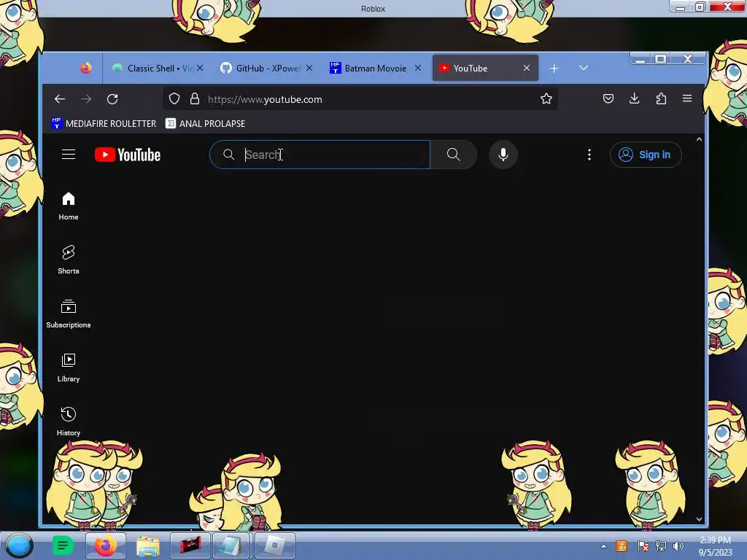Open the red cartridge app on taskbar
This screenshot has width=747, height=560.
point(190,545)
